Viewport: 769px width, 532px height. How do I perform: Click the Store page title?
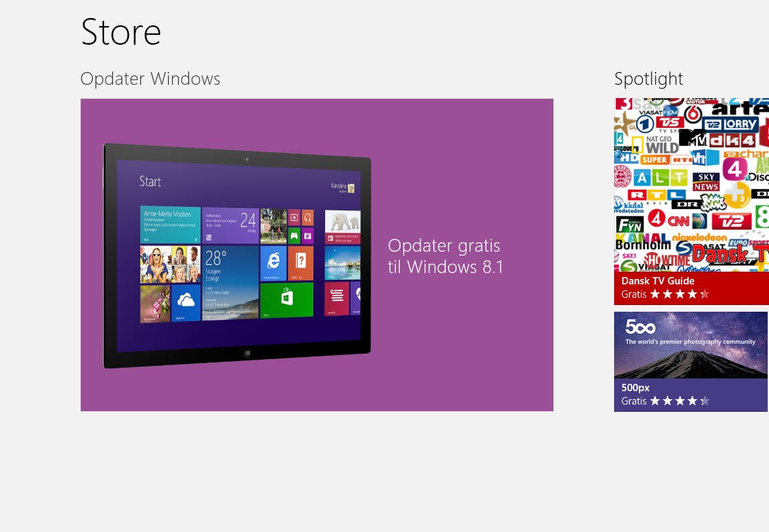[121, 32]
